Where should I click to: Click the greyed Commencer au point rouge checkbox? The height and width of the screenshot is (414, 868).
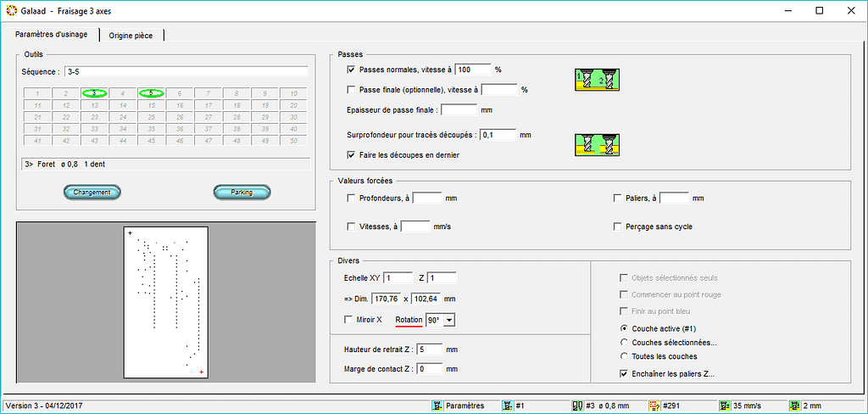[624, 294]
